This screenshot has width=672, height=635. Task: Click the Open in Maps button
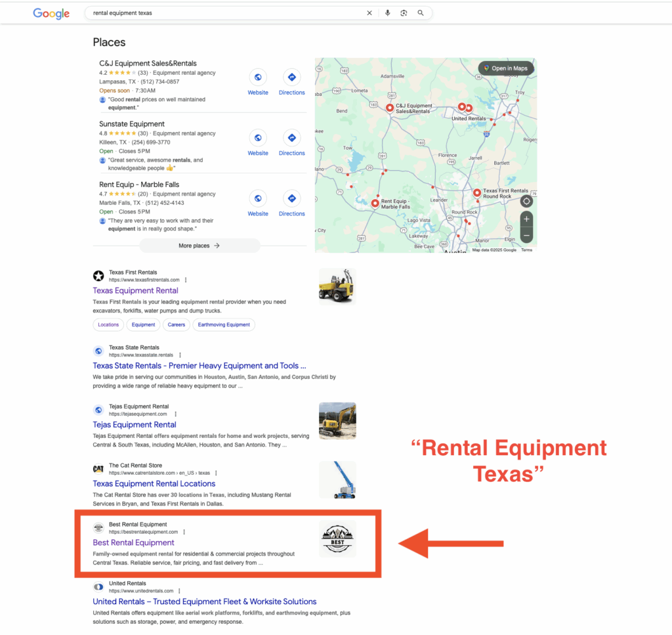click(506, 68)
